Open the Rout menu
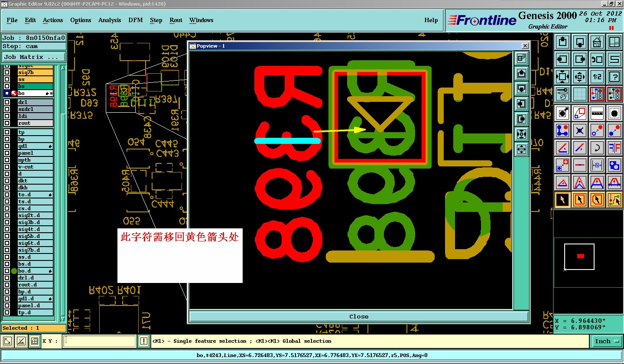Image resolution: width=624 pixels, height=364 pixels. 176,20
